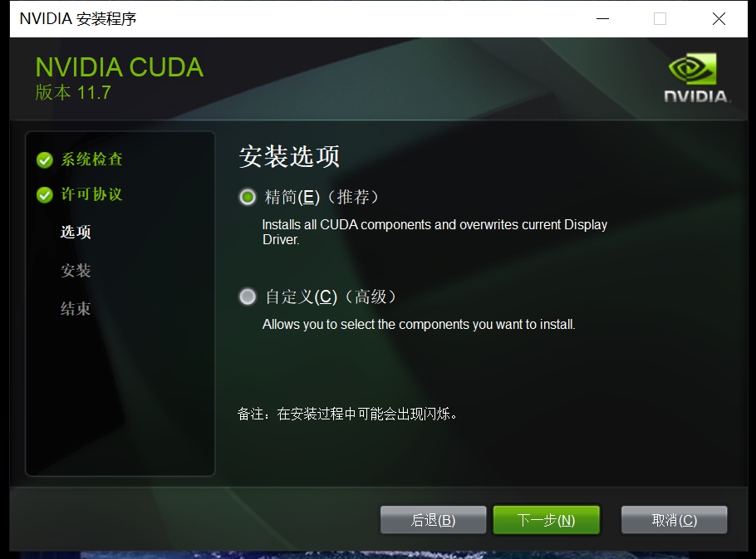Open the 许可协议 step in sidebar
This screenshot has width=756, height=559.
coord(91,194)
